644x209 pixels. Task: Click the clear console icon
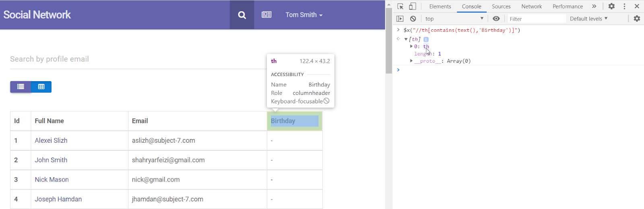413,19
